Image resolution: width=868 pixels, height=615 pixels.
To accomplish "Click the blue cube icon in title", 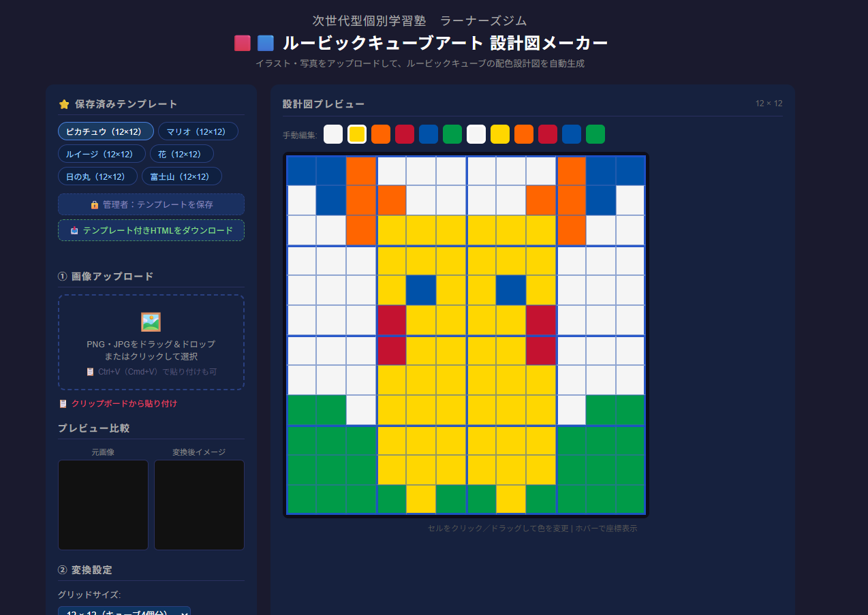I will pyautogui.click(x=266, y=44).
